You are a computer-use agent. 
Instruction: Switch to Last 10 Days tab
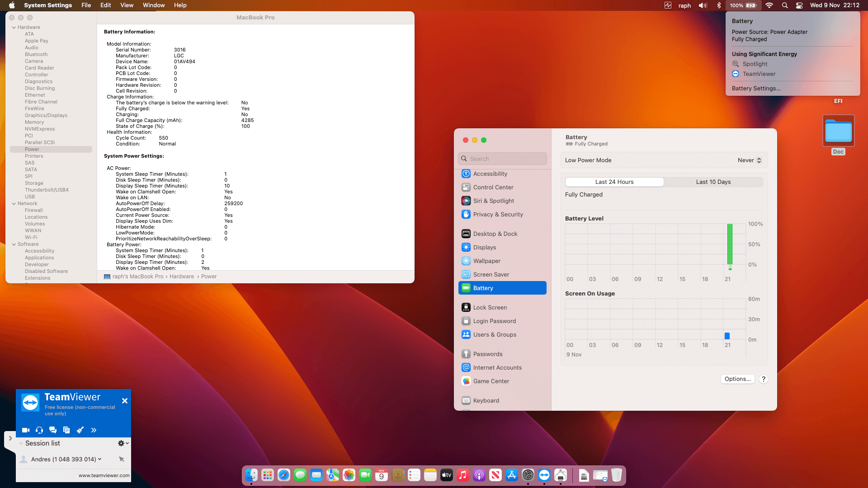(713, 182)
